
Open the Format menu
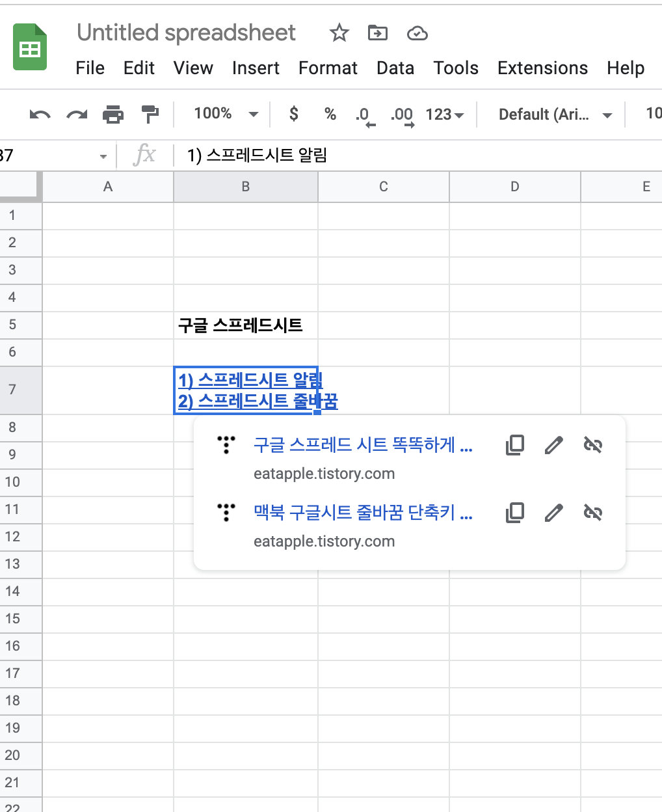pyautogui.click(x=328, y=68)
